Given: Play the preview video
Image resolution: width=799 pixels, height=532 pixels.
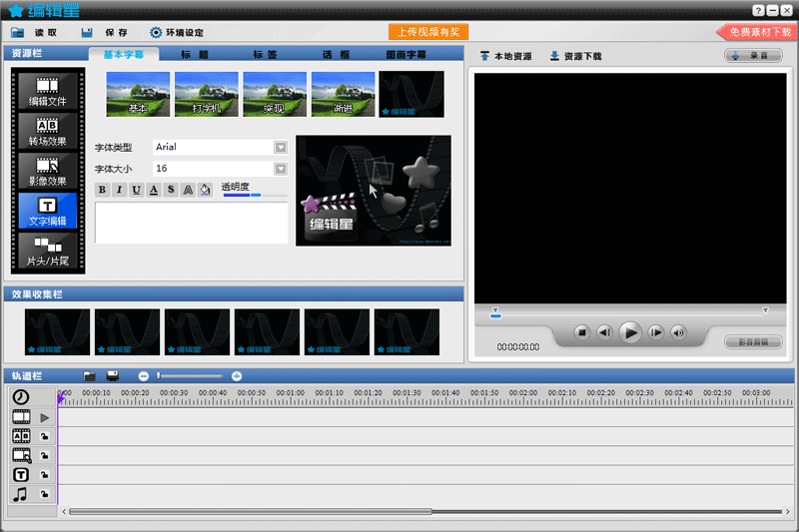Looking at the screenshot, I should 630,333.
